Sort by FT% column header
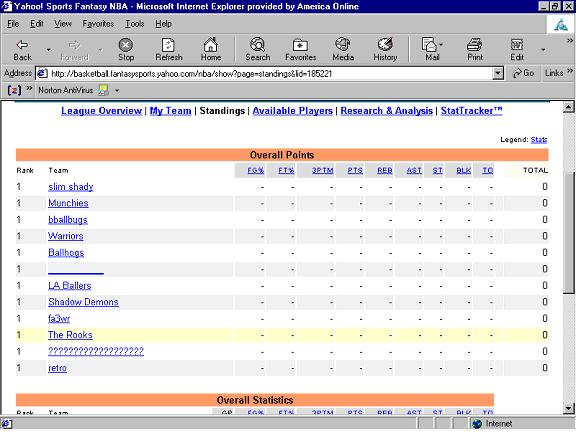Screen dimensions: 576x432 (x=286, y=170)
